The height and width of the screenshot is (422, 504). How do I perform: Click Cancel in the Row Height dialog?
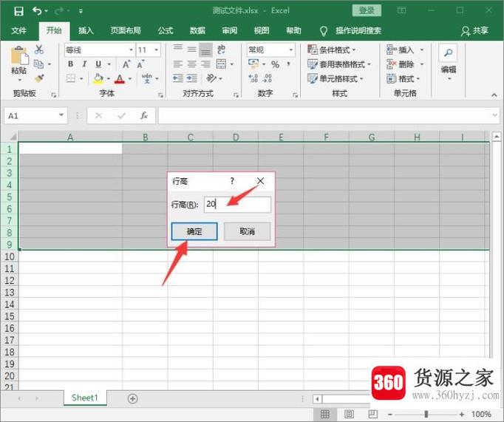[247, 231]
